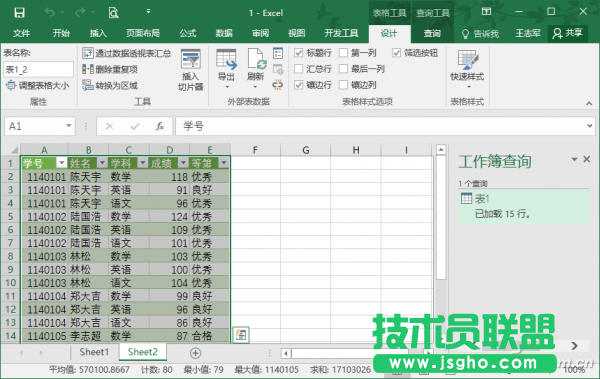Switch to the Sheet1 worksheet tab

tap(94, 352)
